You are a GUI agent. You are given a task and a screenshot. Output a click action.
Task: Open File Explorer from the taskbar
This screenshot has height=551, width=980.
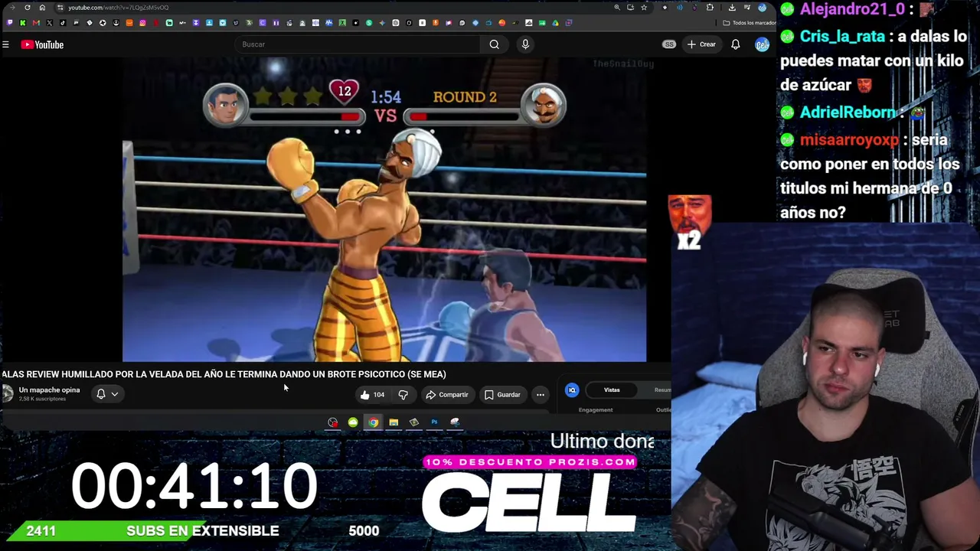(394, 422)
